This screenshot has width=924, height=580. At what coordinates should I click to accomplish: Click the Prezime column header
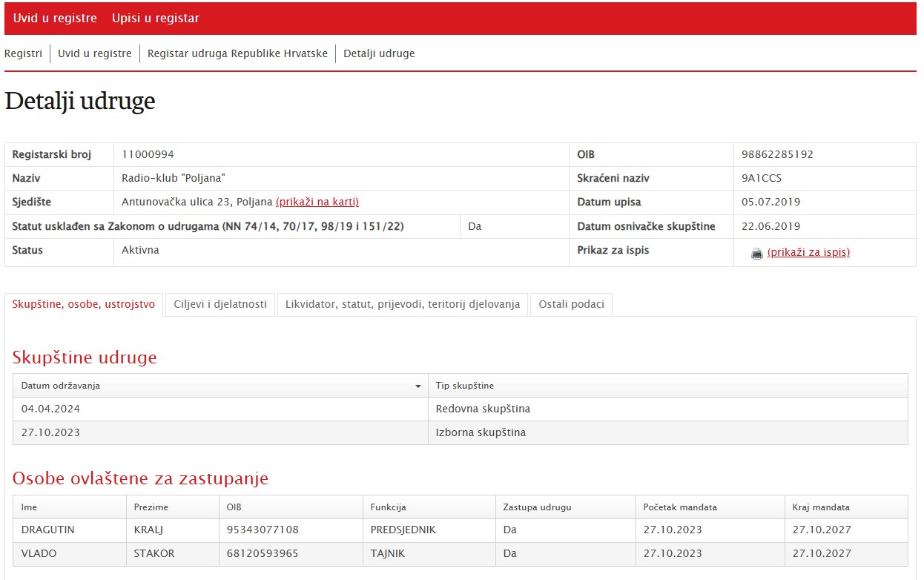(151, 507)
